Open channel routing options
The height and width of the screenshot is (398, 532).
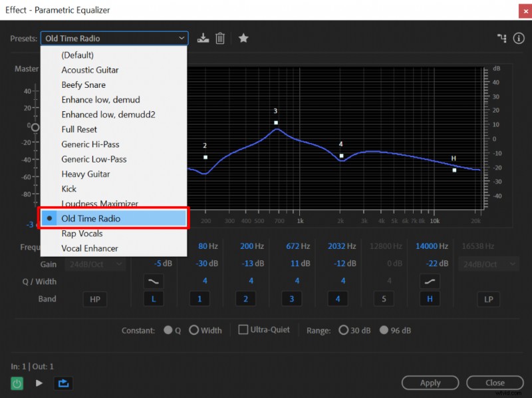(x=501, y=38)
